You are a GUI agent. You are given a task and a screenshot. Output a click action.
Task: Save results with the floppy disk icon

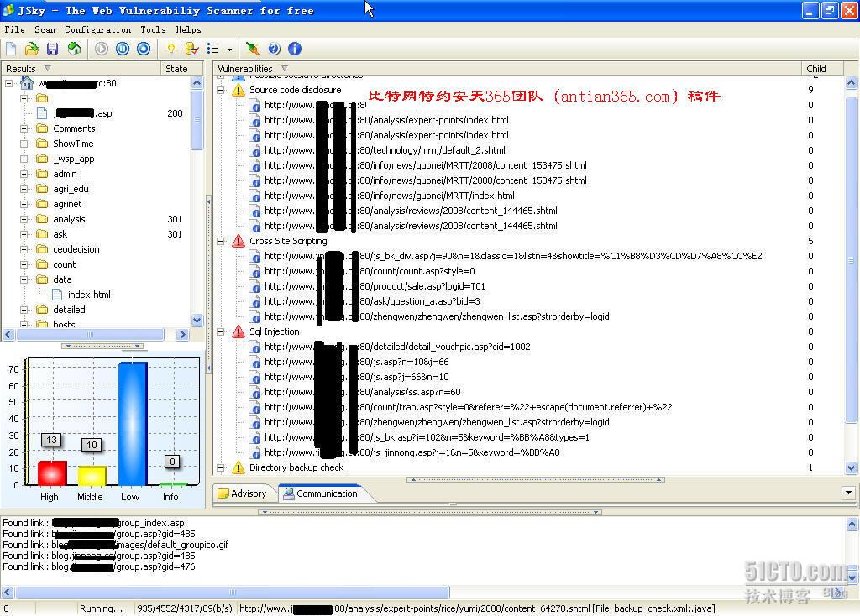tap(53, 49)
